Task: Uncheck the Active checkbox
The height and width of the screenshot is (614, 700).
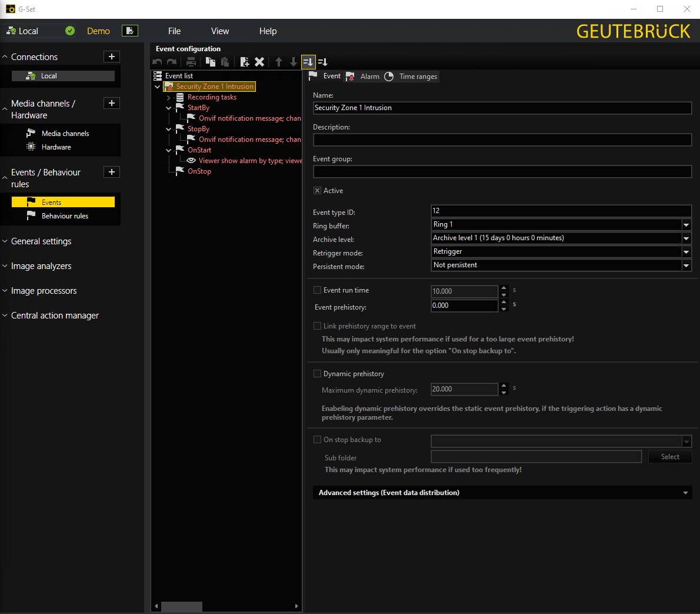Action: (x=318, y=191)
